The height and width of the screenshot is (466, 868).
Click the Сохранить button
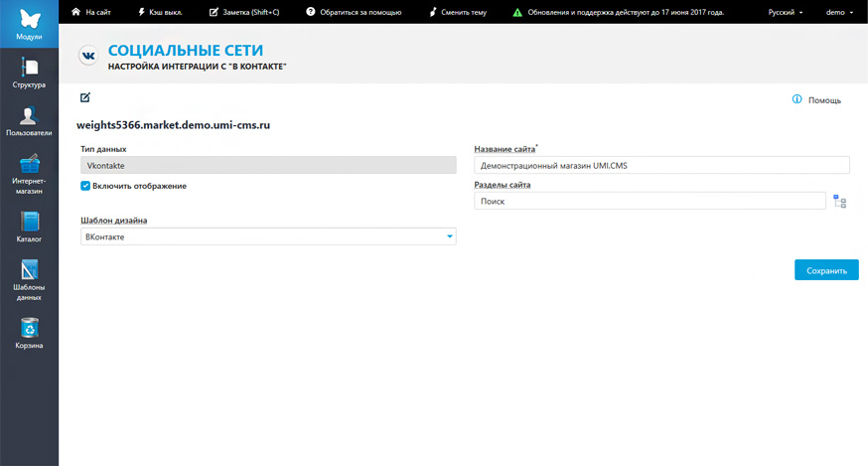point(826,270)
